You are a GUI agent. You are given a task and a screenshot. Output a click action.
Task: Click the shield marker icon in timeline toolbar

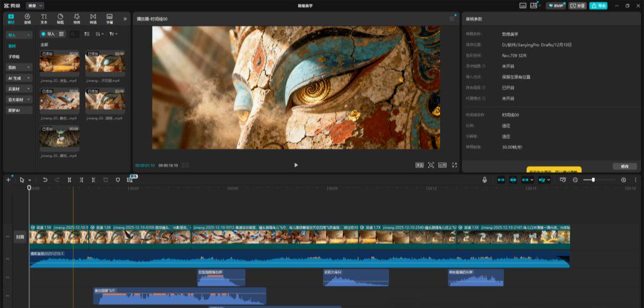point(117,179)
